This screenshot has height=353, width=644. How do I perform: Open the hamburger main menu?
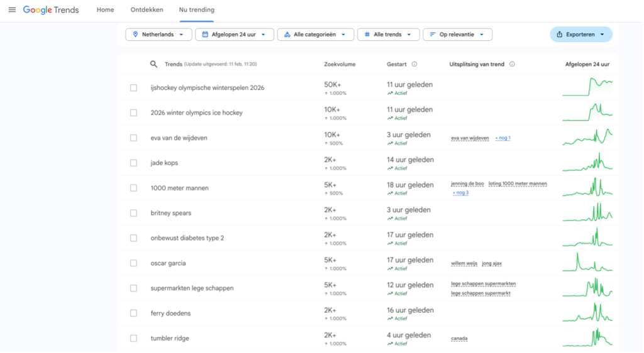pyautogui.click(x=12, y=9)
